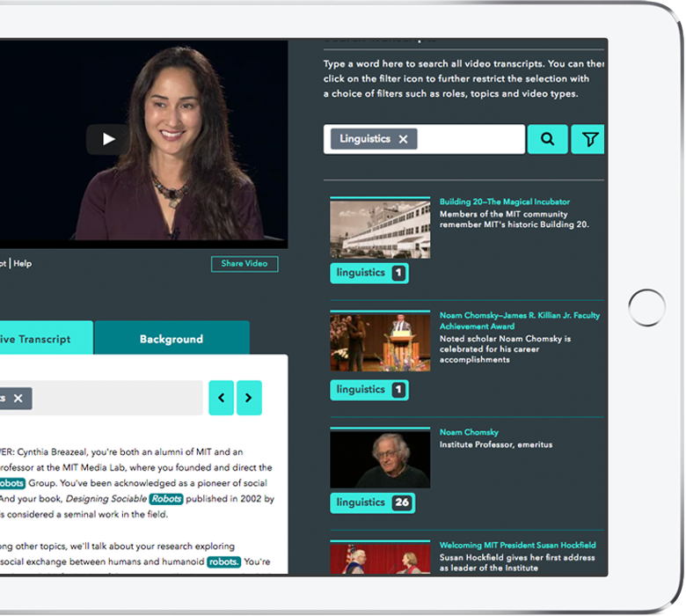This screenshot has height=616, width=686.
Task: Switch to the Background tab
Action: (171, 339)
